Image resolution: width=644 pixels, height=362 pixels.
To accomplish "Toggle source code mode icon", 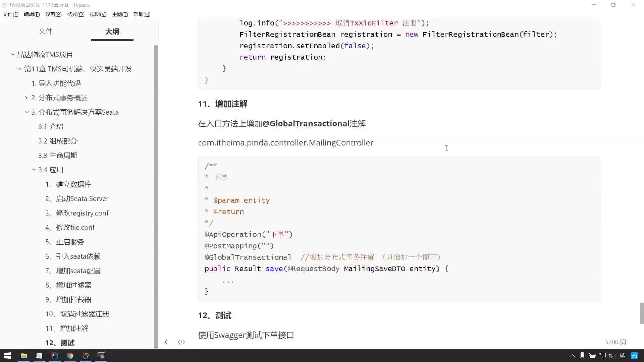I will [181, 342].
